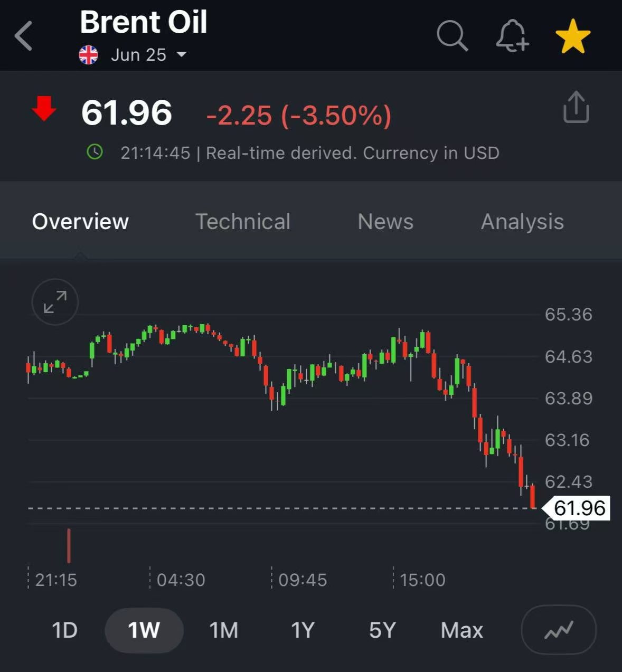This screenshot has width=622, height=672.
Task: Toggle the yellow favorite star
Action: click(x=572, y=36)
